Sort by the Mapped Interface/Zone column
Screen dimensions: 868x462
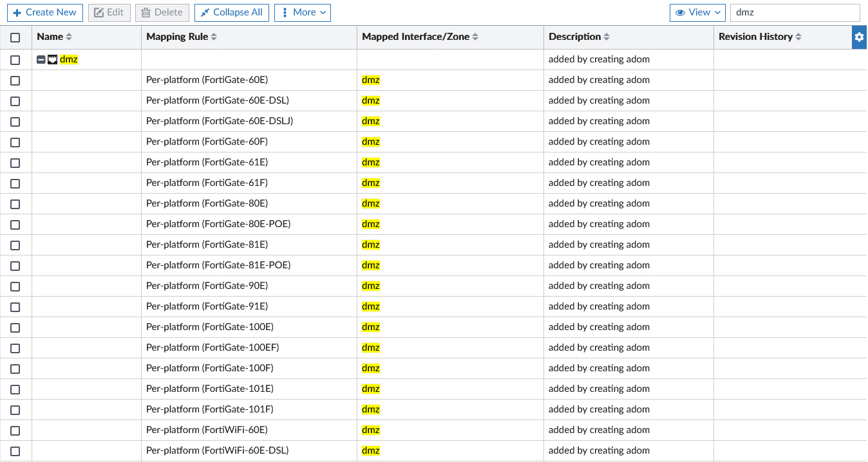(x=475, y=37)
